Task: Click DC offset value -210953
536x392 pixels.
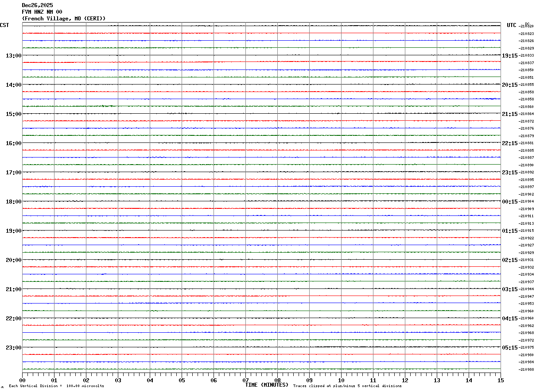Action: 526,304
